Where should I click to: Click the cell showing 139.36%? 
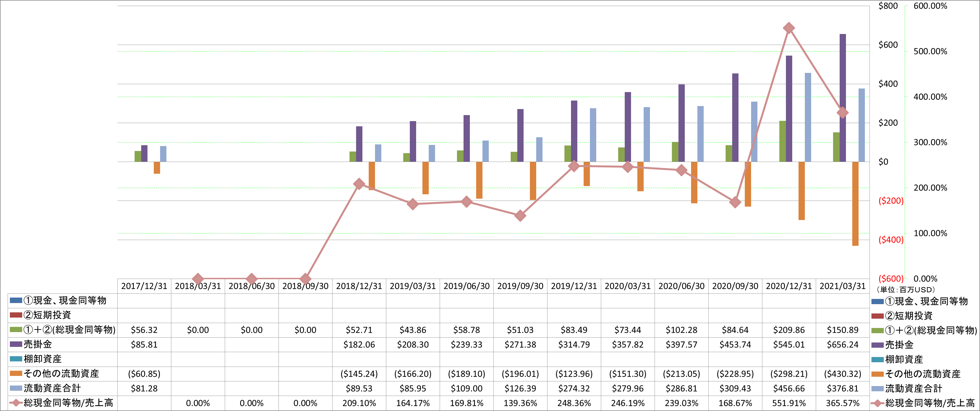pyautogui.click(x=520, y=403)
